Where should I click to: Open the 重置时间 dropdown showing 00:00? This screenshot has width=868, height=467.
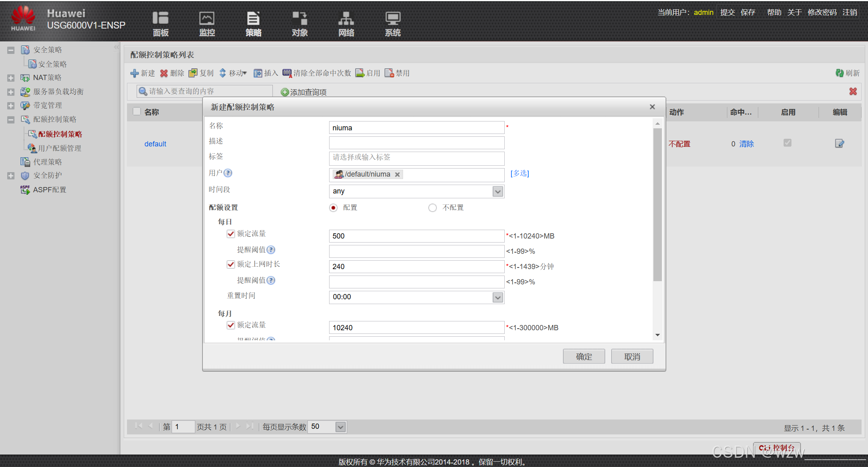click(x=497, y=297)
